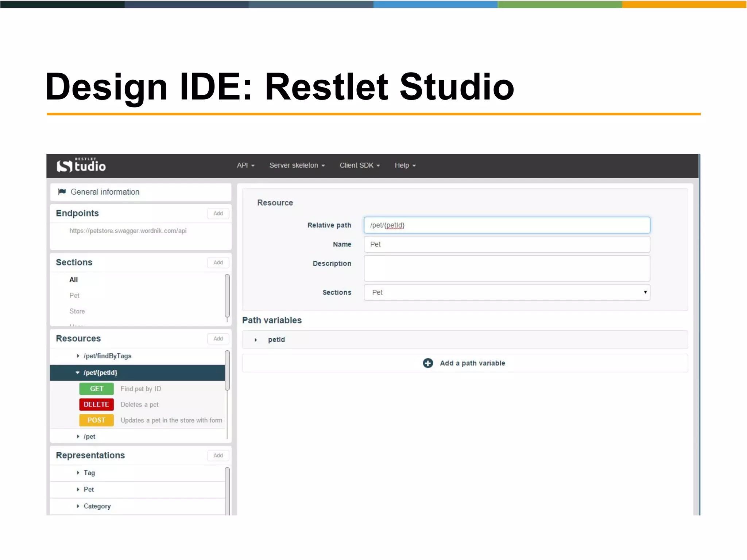Add a new representation

[218, 455]
